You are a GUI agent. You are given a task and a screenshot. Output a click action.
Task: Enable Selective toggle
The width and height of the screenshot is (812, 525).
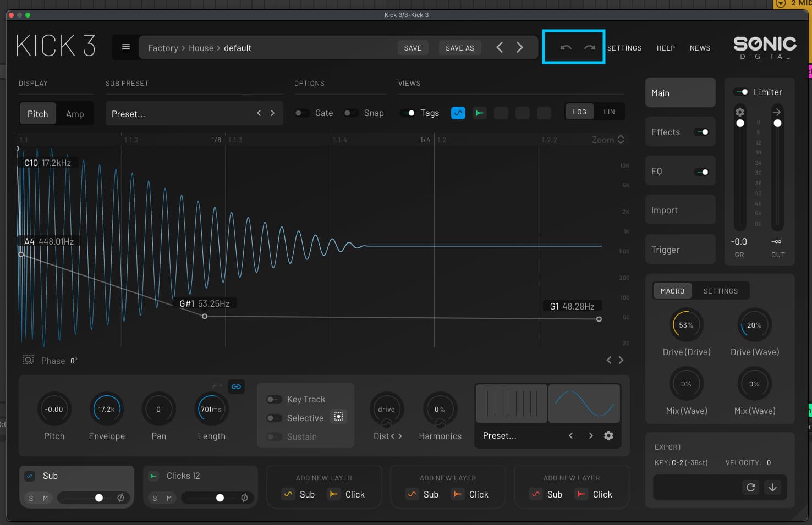273,418
